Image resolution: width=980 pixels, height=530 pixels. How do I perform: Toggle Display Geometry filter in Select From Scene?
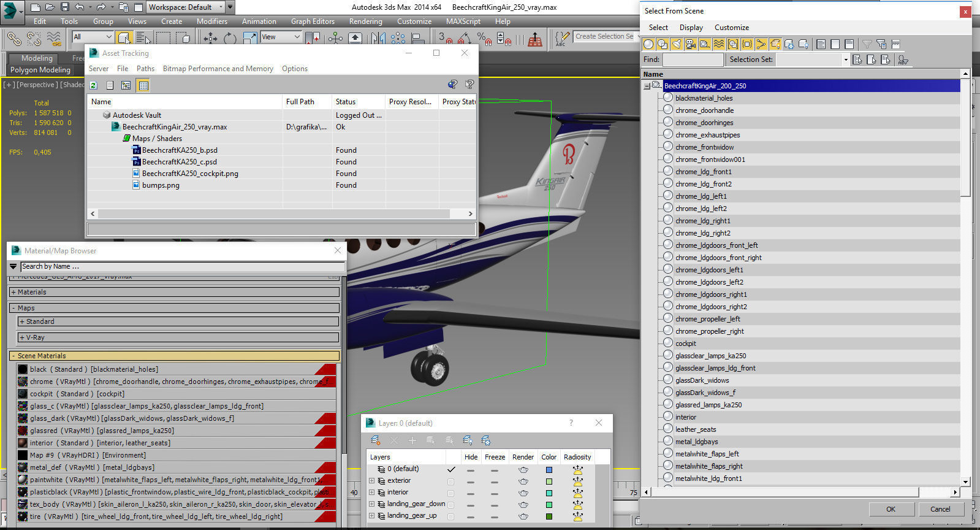coord(648,44)
